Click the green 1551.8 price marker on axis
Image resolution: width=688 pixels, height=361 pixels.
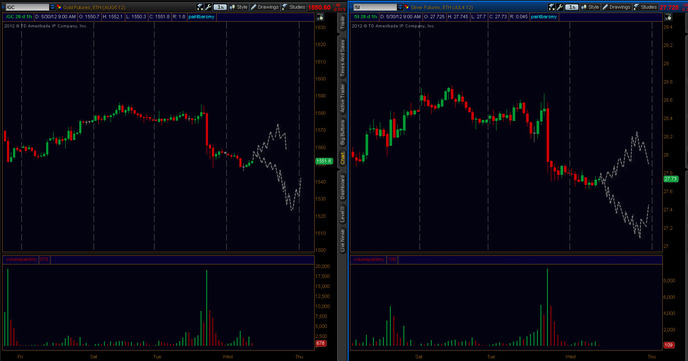[324, 161]
